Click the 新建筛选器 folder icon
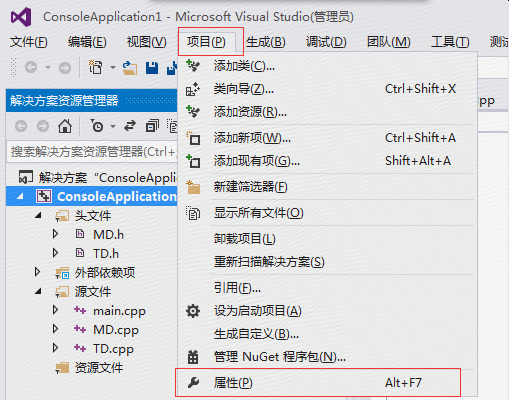Image resolution: width=509 pixels, height=400 pixels. coord(193,187)
